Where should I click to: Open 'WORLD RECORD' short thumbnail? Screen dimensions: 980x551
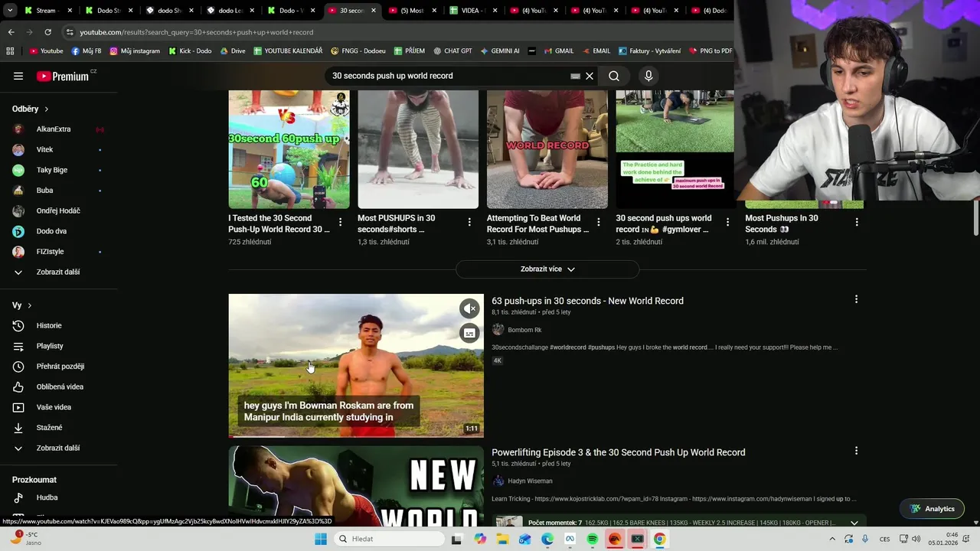(547, 149)
